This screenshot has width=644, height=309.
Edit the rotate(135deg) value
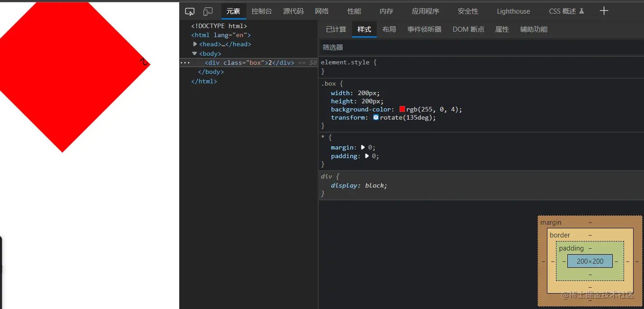(x=406, y=117)
